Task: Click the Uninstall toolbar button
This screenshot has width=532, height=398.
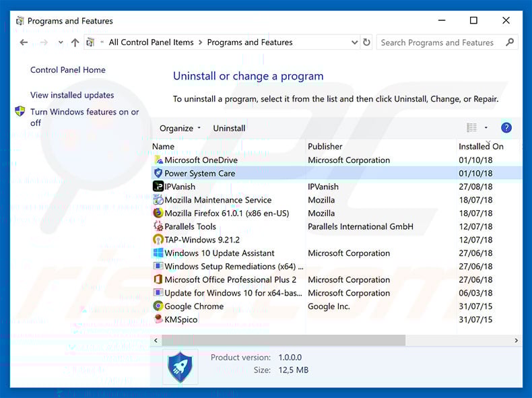Action: [229, 128]
